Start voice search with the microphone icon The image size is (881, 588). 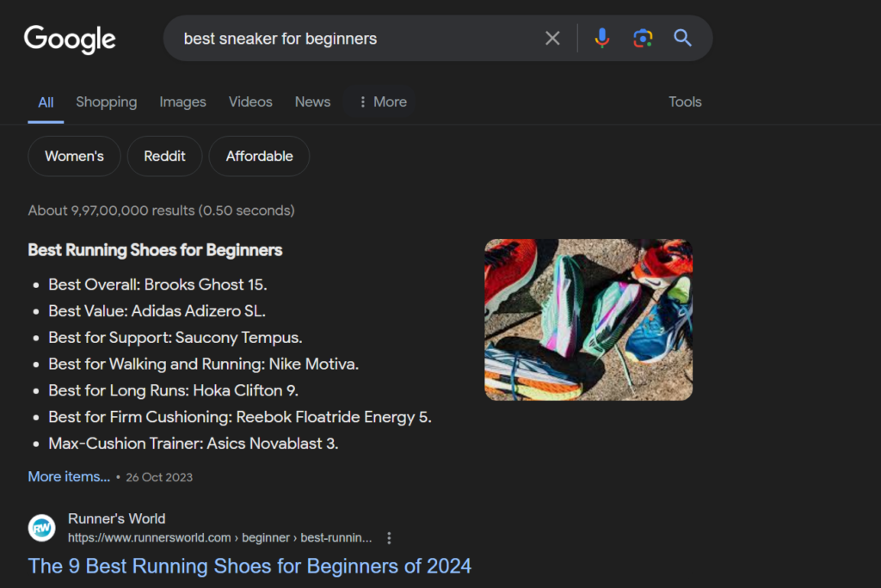tap(601, 38)
